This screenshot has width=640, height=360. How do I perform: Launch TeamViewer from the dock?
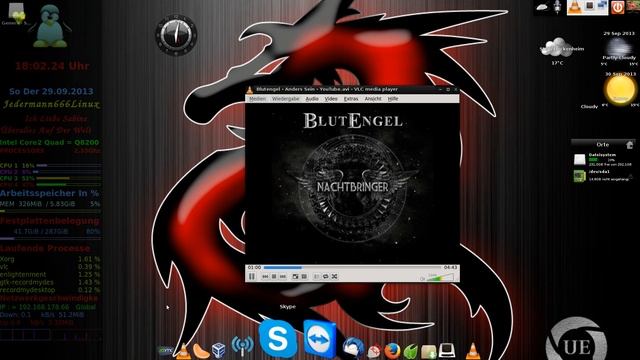(x=320, y=340)
